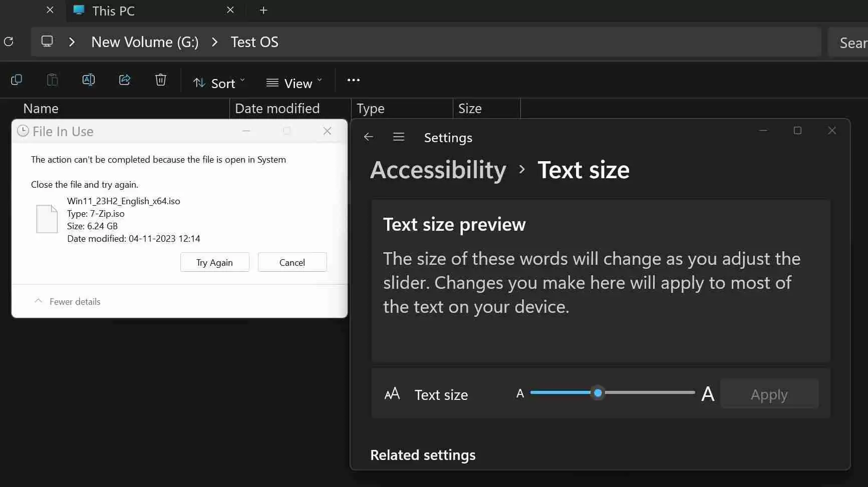Click the This PC icon in the address bar
This screenshot has width=868, height=487.
click(x=47, y=42)
